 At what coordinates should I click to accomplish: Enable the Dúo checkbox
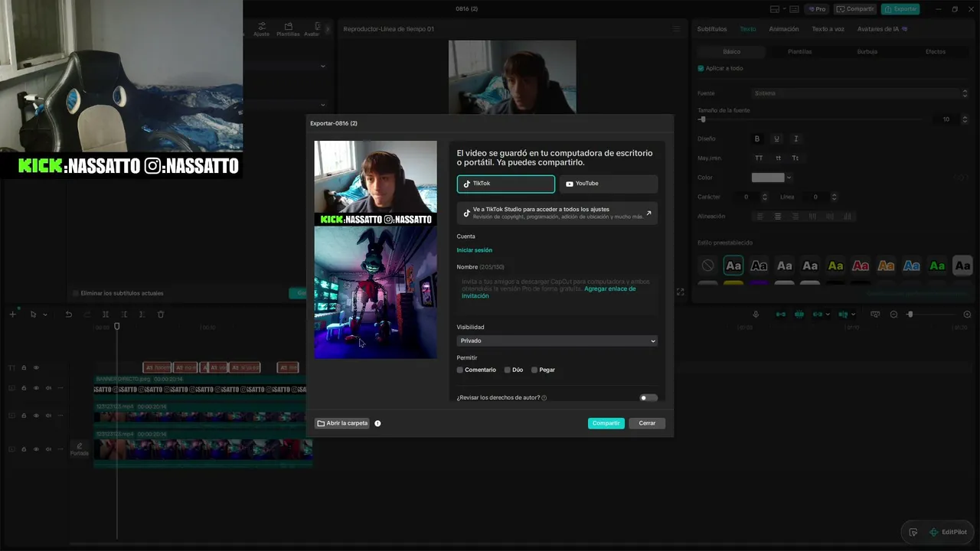click(x=507, y=370)
